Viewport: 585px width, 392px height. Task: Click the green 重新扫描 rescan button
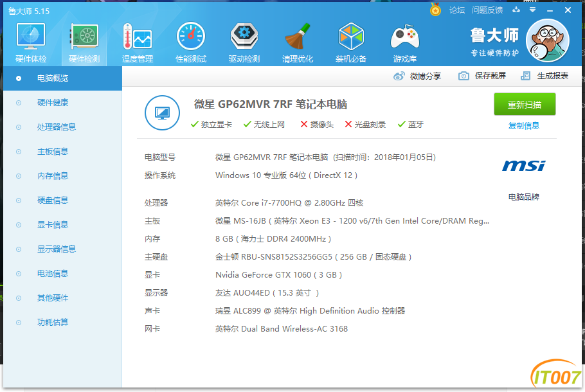point(525,105)
